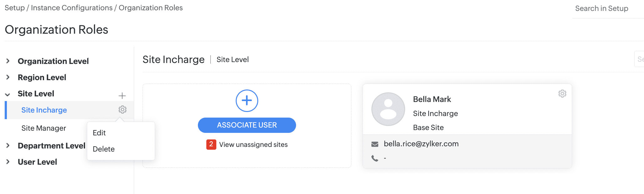The height and width of the screenshot is (194, 644).
Task: Click the gear icon beside Site Incharge role
Action: click(122, 110)
